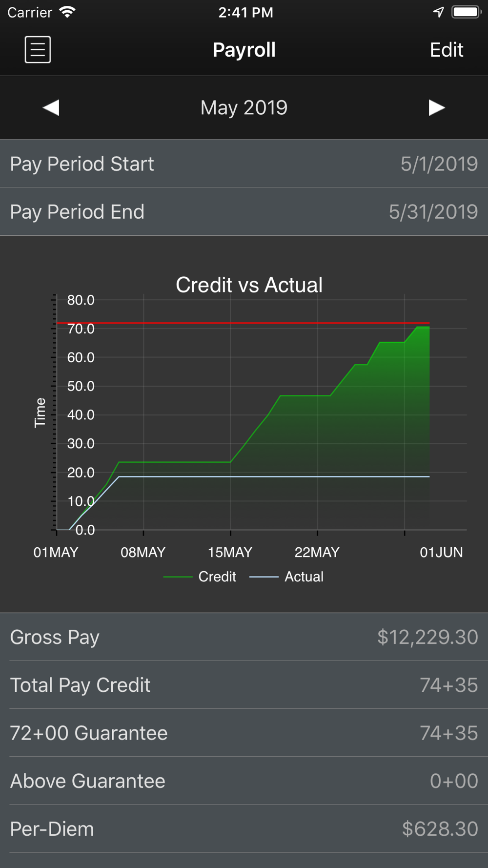
Task: Tap the Credit vs Actual chart title
Action: point(249,285)
